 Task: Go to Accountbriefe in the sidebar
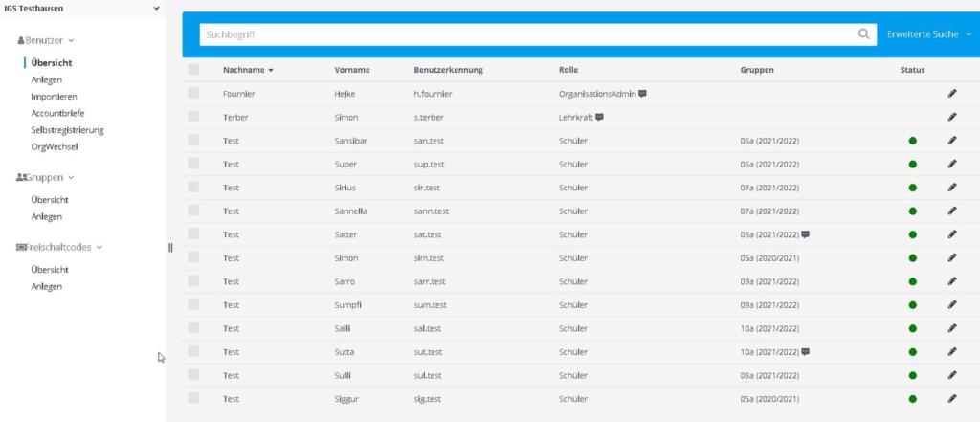(57, 113)
